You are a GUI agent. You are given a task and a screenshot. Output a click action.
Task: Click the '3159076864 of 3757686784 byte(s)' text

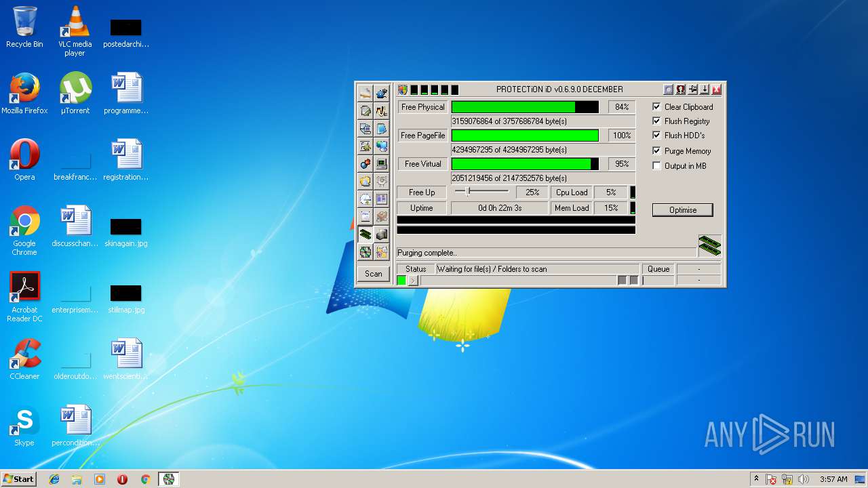(509, 121)
